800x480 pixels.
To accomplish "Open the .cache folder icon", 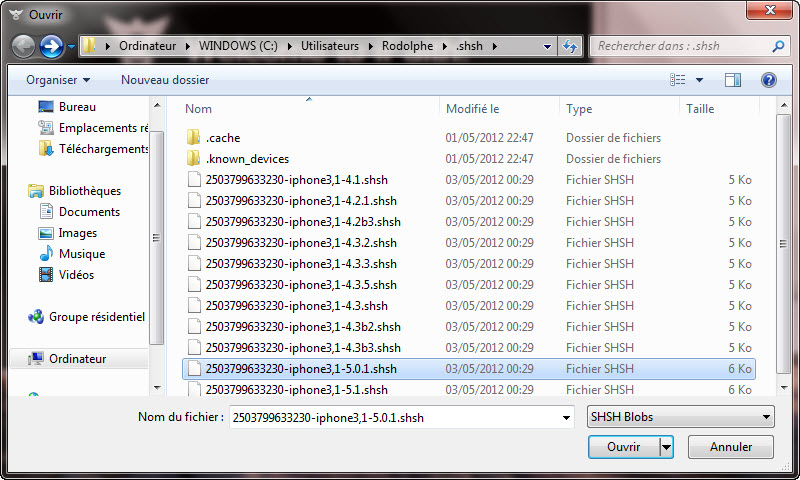I will (x=194, y=138).
